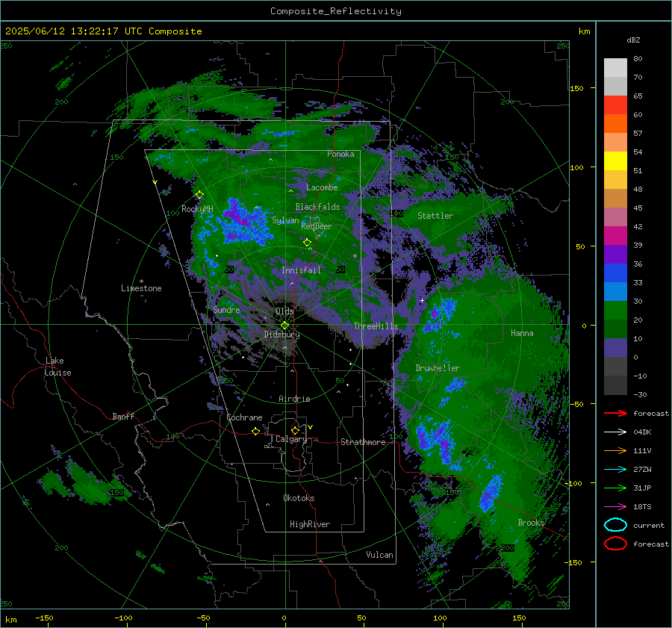The height and width of the screenshot is (628, 672).
Task: Click the Sundre town label
Action: pyautogui.click(x=226, y=309)
